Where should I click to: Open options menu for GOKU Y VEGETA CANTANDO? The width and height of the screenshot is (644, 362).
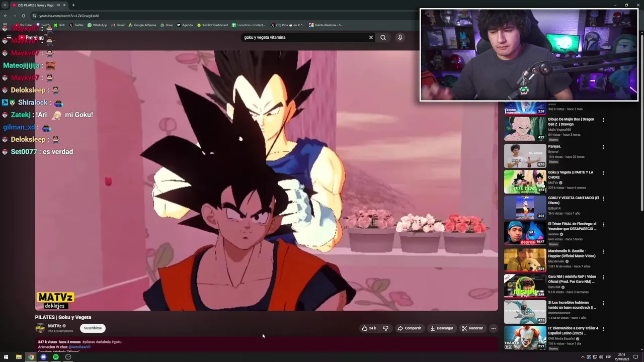coord(603,199)
